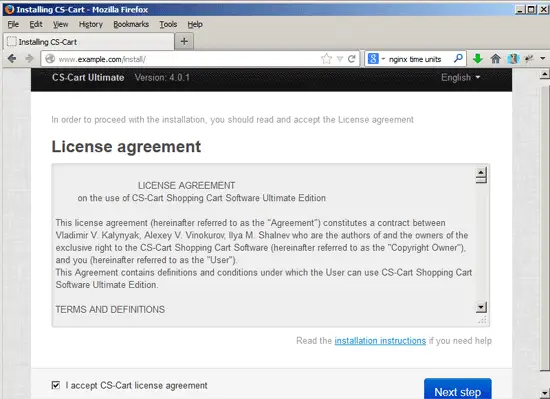
Task: Open the toolbar overflow dropdown arrow
Action: coord(542,59)
